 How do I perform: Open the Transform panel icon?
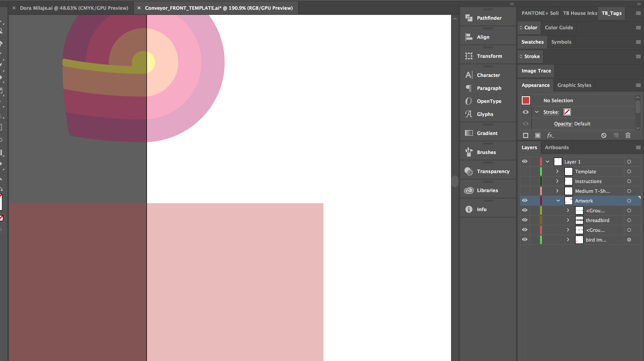pyautogui.click(x=469, y=56)
